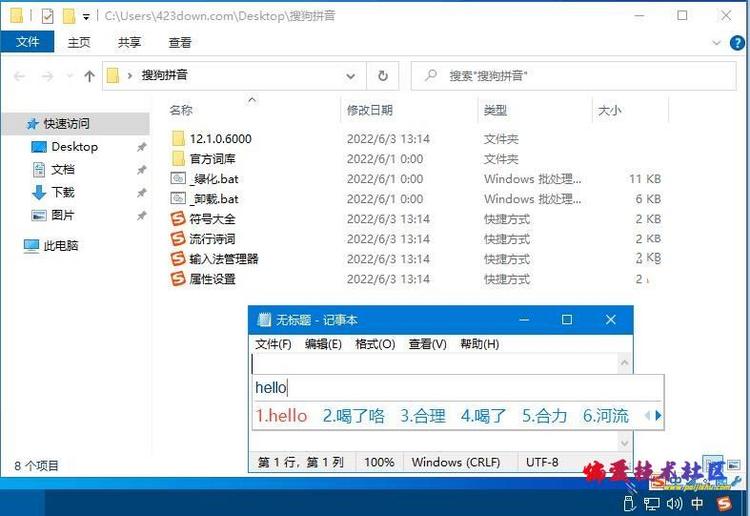
Task: Click the network icon in system tray
Action: point(651,504)
